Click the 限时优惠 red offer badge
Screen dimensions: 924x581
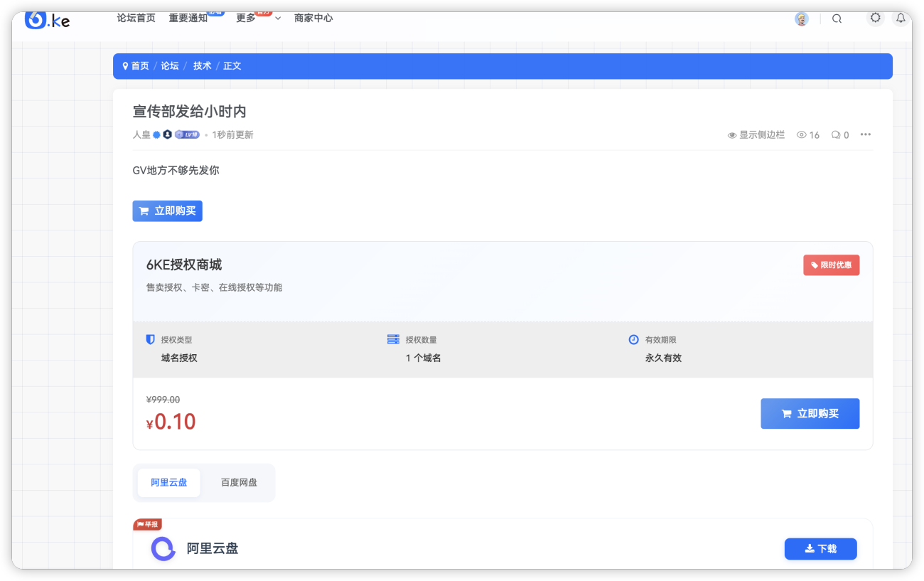(x=831, y=264)
